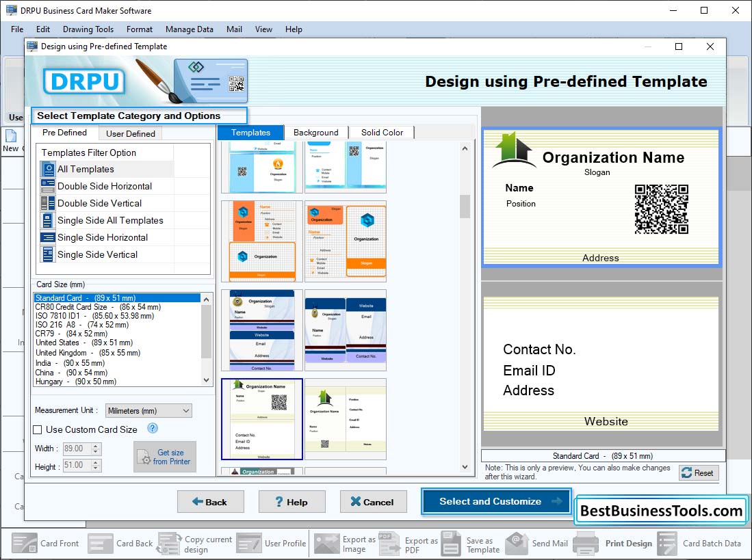752x560 pixels.
Task: Click the Card Front toolbar icon
Action: point(25,543)
